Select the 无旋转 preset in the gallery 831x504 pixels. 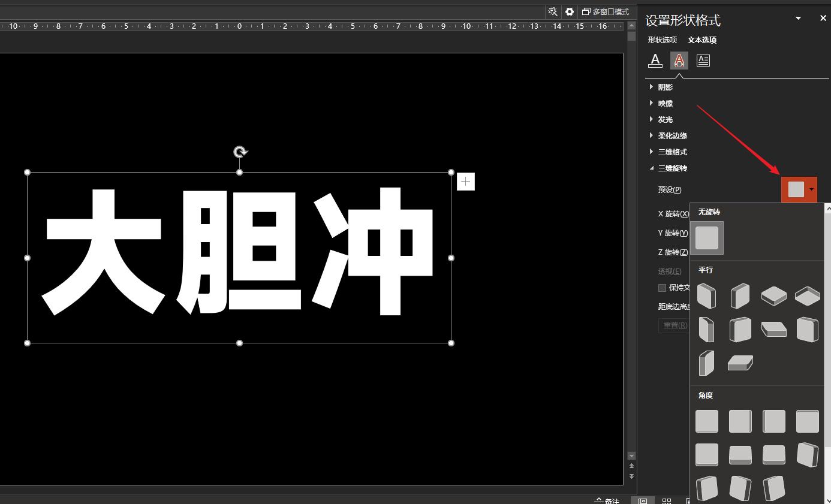tap(707, 237)
